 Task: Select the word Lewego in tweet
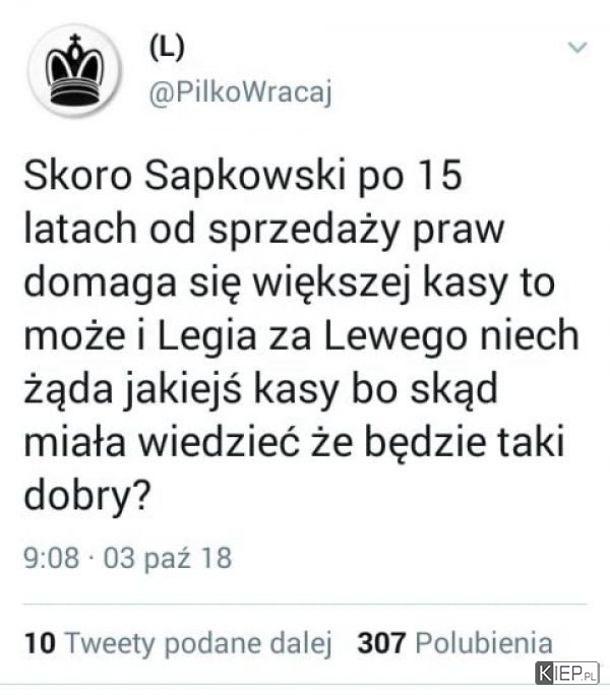pos(395,336)
